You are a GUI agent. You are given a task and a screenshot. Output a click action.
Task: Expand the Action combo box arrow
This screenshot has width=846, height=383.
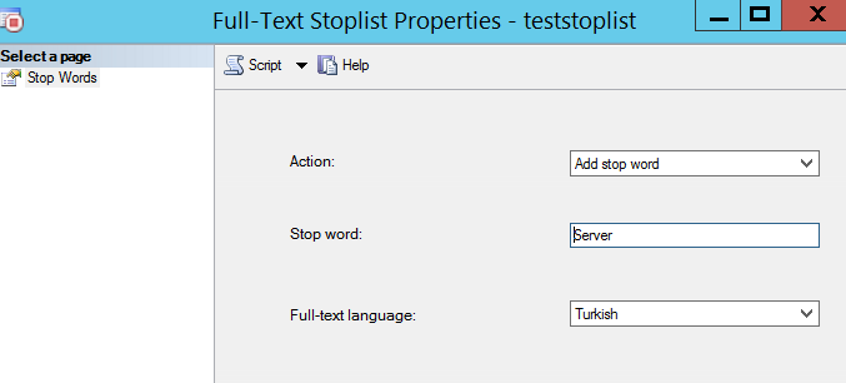pos(807,163)
